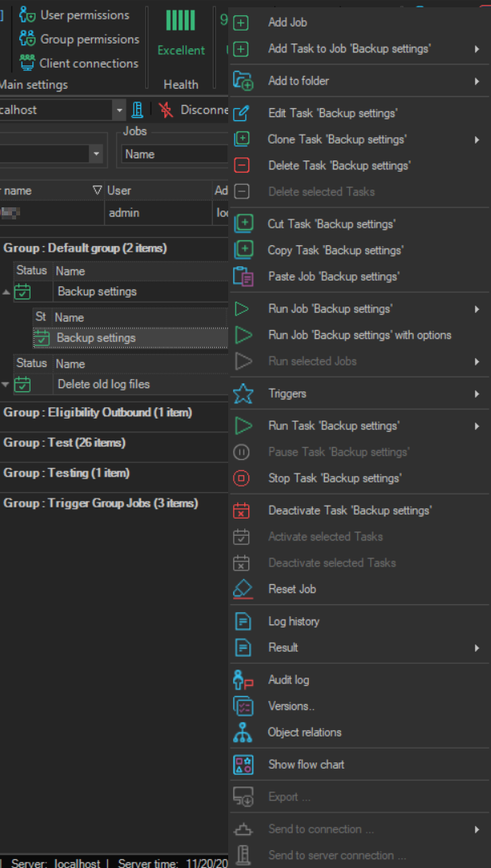The height and width of the screenshot is (868, 491).
Task: Click the Show flow chart icon
Action: click(x=242, y=765)
